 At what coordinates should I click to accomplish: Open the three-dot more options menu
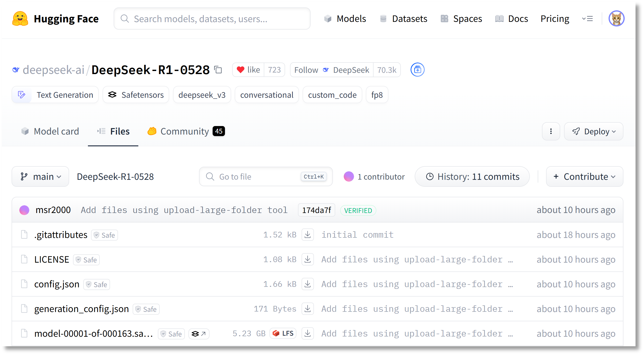pyautogui.click(x=551, y=131)
